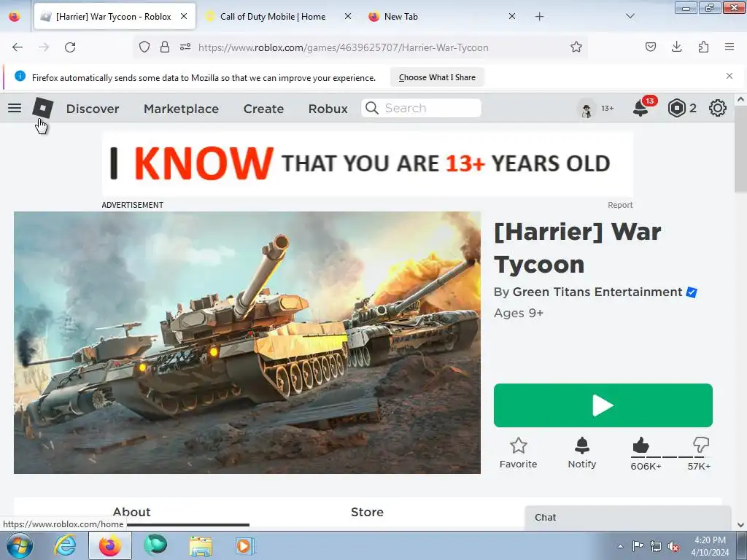Open the Robux balance icon
The width and height of the screenshot is (747, 560).
(x=676, y=108)
